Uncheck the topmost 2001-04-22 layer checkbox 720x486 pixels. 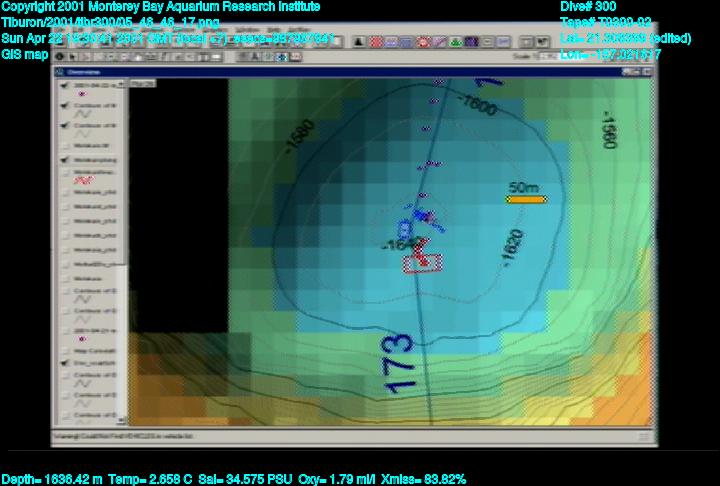64,84
